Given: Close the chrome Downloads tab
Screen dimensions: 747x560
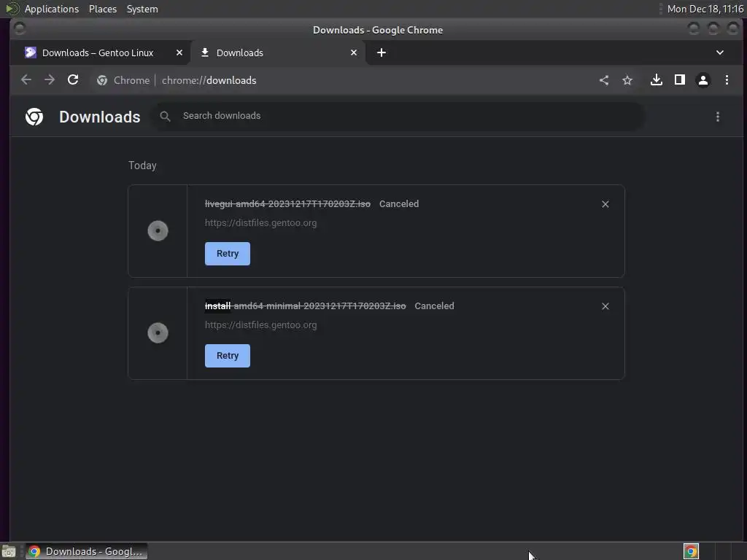Looking at the screenshot, I should pos(354,52).
